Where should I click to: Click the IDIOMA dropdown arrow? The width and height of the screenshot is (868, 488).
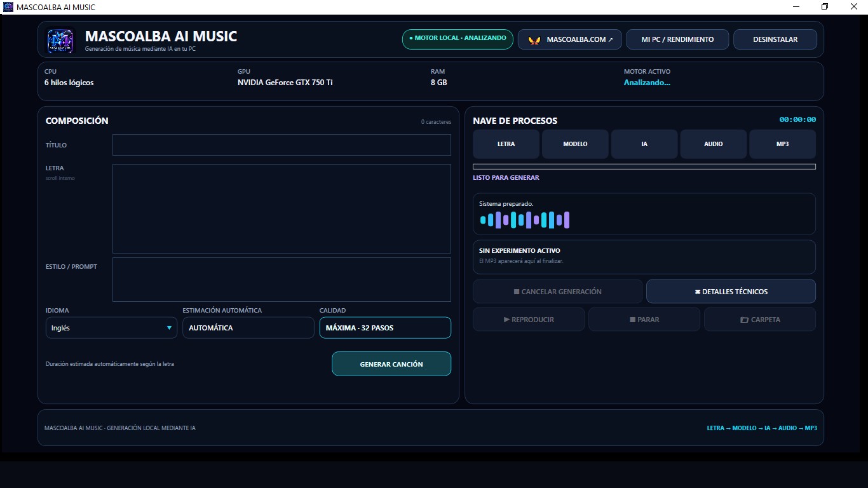coord(169,328)
